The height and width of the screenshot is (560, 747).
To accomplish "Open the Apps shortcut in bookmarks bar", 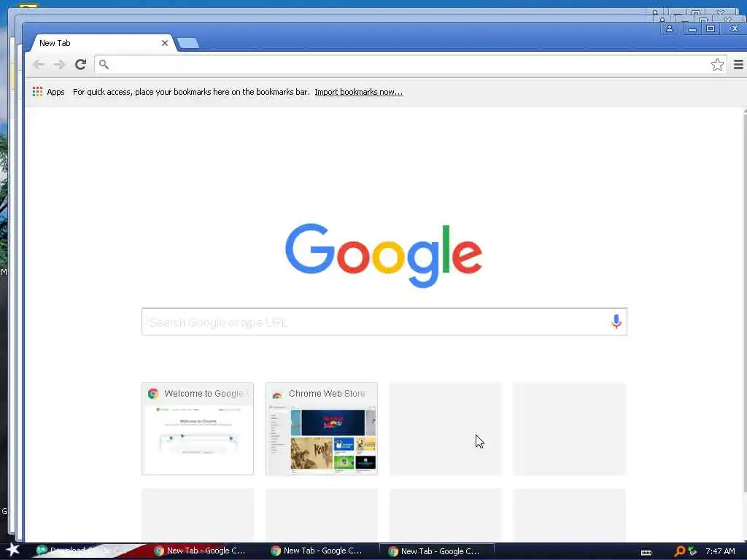I will tap(48, 92).
